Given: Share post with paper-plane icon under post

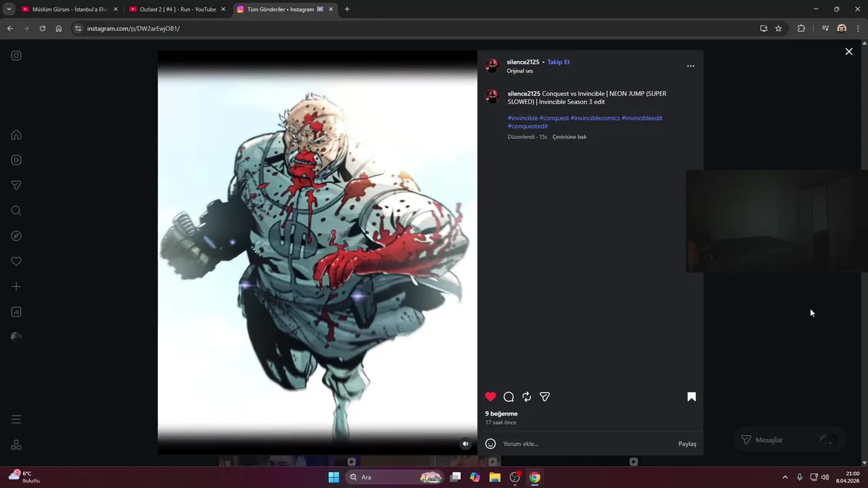Looking at the screenshot, I should click(545, 396).
